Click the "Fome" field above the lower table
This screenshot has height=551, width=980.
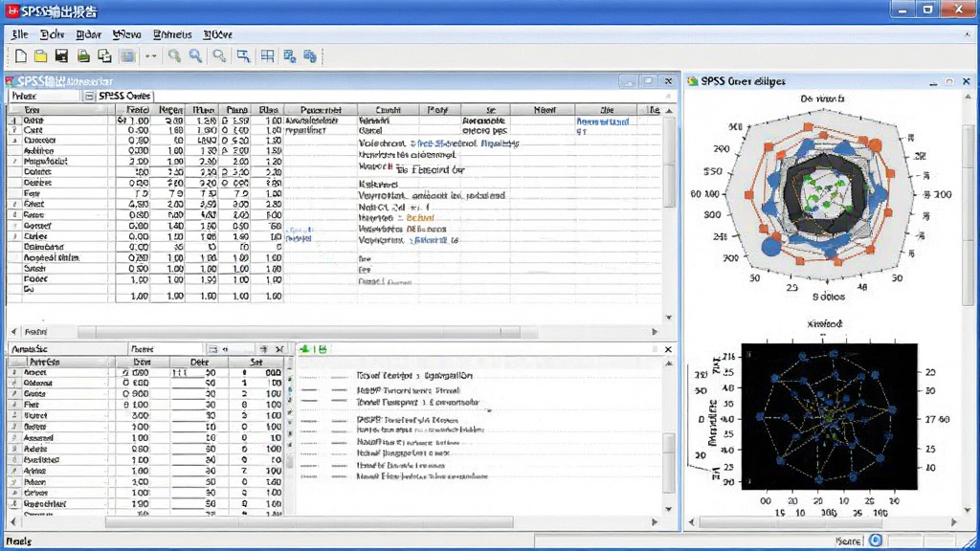click(x=167, y=349)
